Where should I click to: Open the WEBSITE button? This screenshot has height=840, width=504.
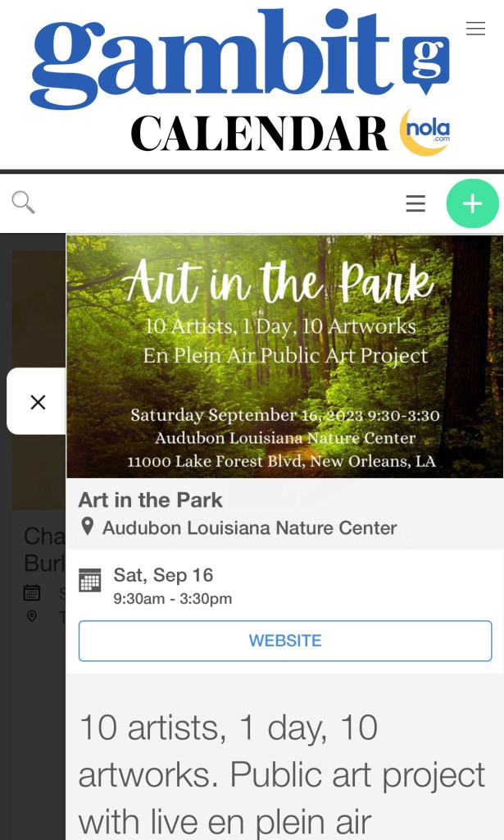pyautogui.click(x=285, y=641)
